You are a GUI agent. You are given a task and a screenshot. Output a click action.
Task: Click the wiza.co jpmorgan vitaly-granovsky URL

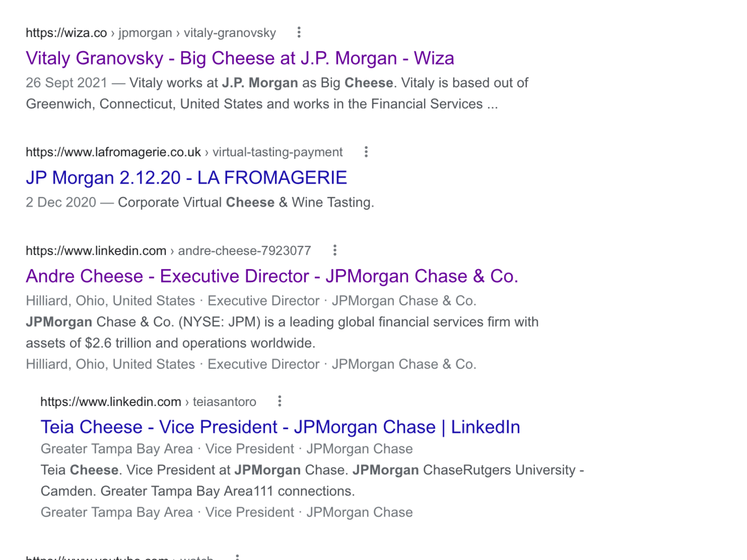click(151, 33)
